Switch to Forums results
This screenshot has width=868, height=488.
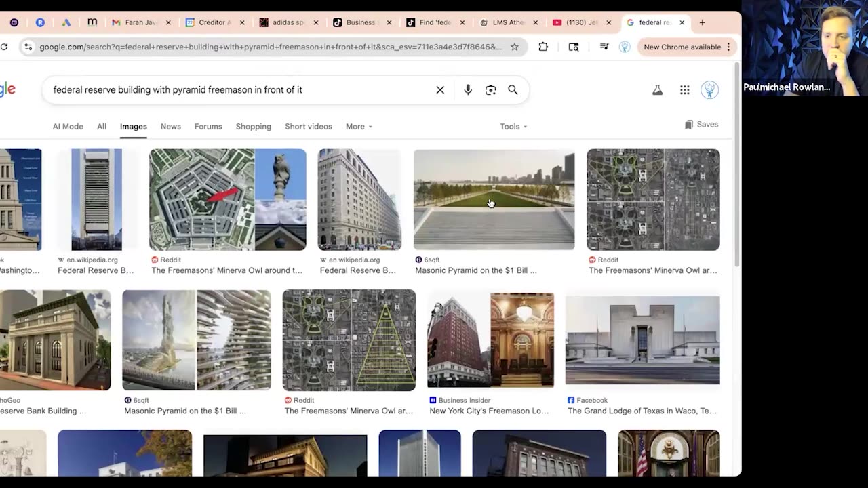coord(208,127)
